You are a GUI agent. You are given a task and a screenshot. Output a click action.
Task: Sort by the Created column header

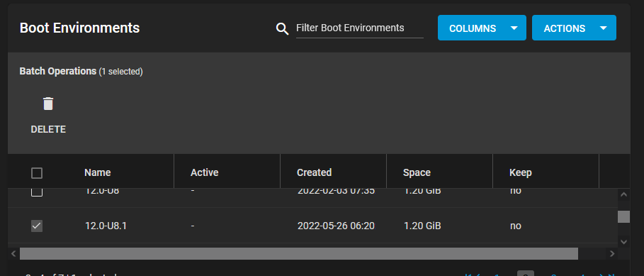pos(314,172)
